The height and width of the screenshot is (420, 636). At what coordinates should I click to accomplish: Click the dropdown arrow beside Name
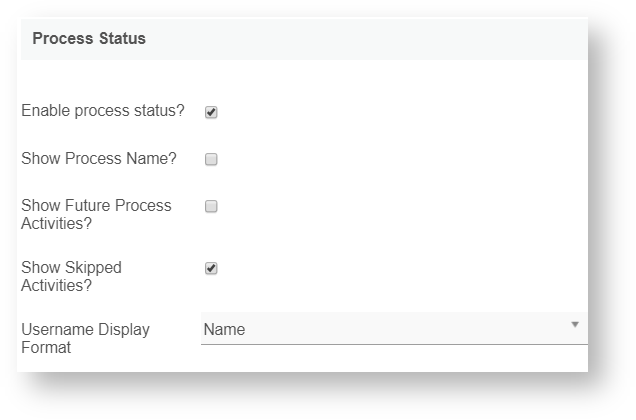pos(575,325)
